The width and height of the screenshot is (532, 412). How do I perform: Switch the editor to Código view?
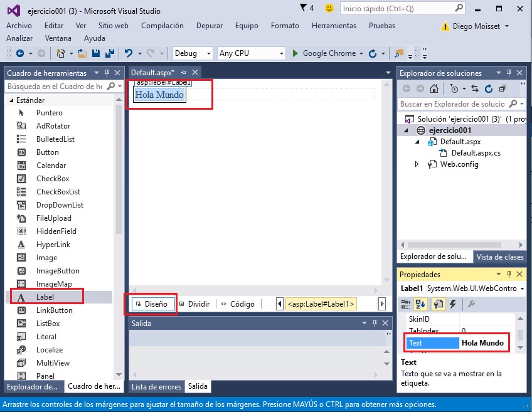(238, 304)
